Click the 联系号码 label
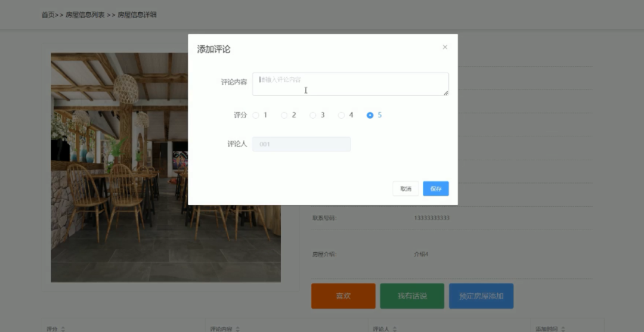The height and width of the screenshot is (332, 644). 324,218
